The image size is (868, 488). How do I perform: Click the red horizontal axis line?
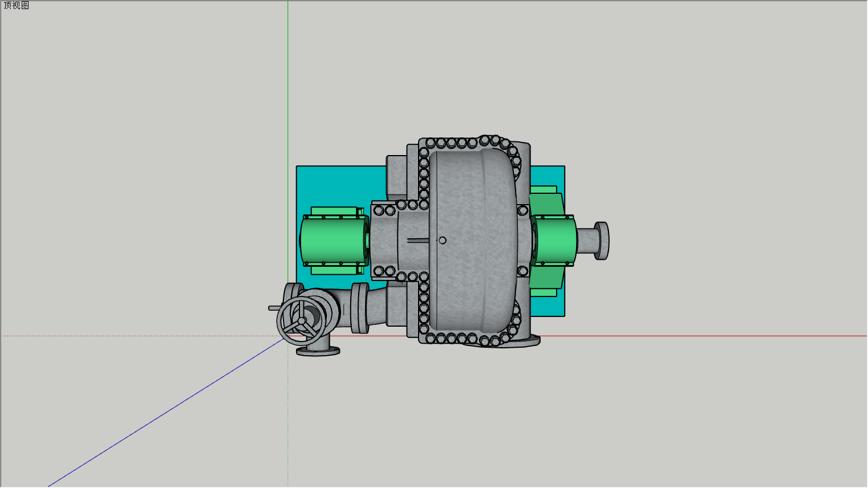click(701, 336)
